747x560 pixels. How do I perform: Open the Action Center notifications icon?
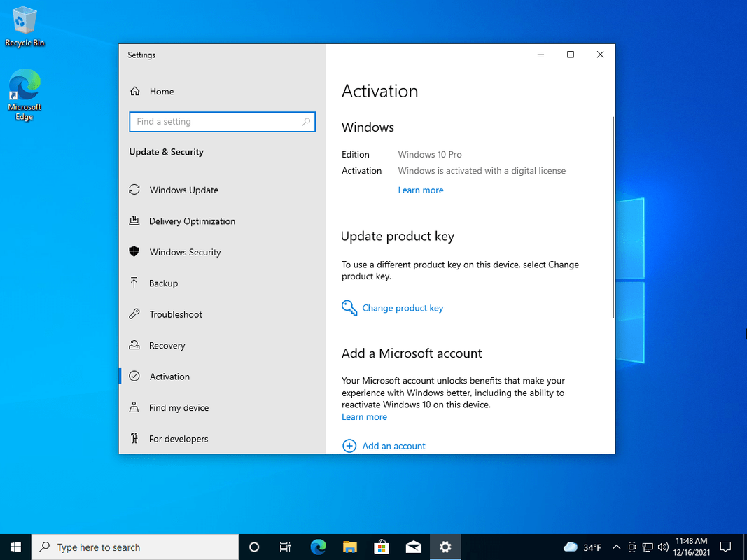725,547
